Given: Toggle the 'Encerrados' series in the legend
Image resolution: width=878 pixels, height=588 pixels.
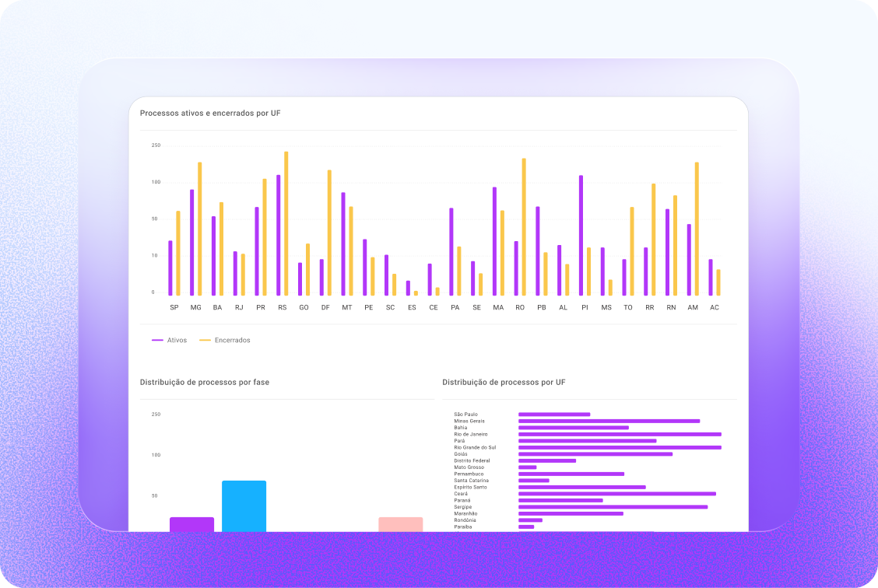Looking at the screenshot, I should (x=226, y=339).
